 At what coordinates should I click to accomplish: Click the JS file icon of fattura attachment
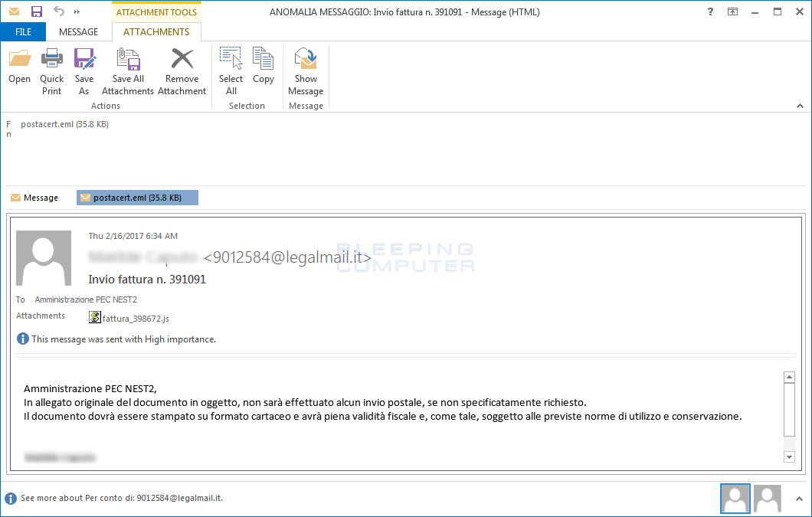tap(95, 317)
